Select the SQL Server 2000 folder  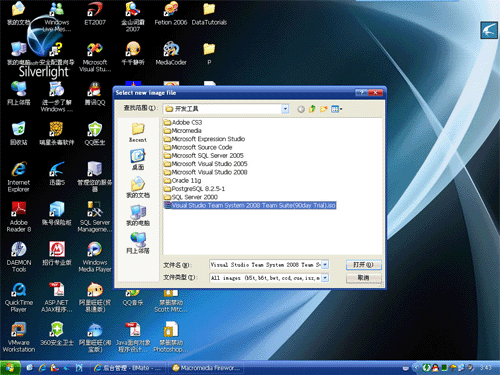(191, 197)
